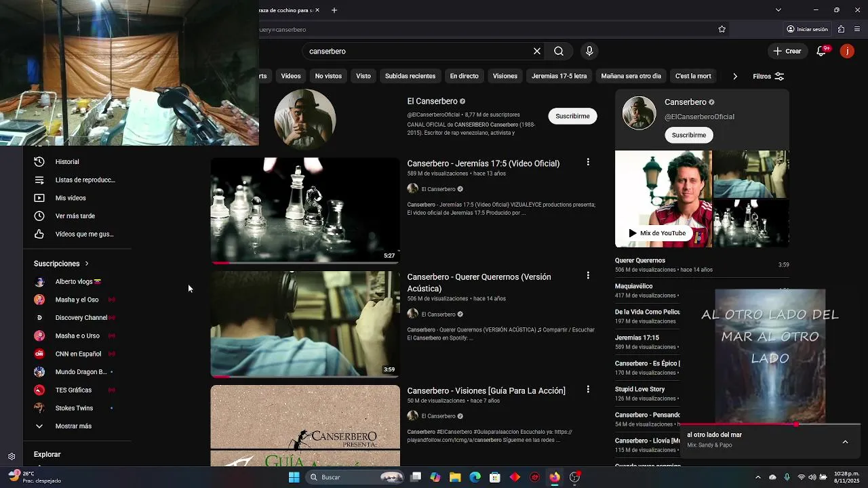Select the No vistos filter chip

328,76
